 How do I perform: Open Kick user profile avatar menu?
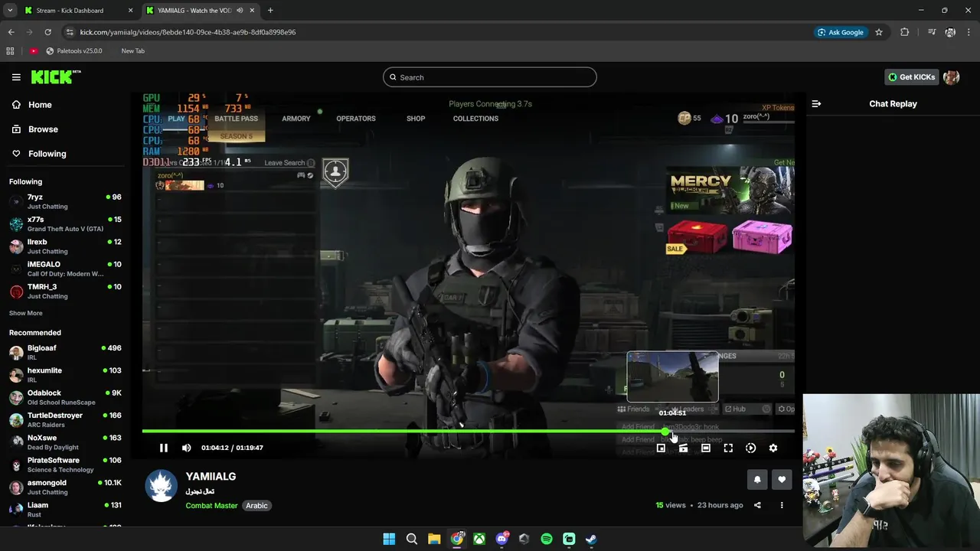952,77
